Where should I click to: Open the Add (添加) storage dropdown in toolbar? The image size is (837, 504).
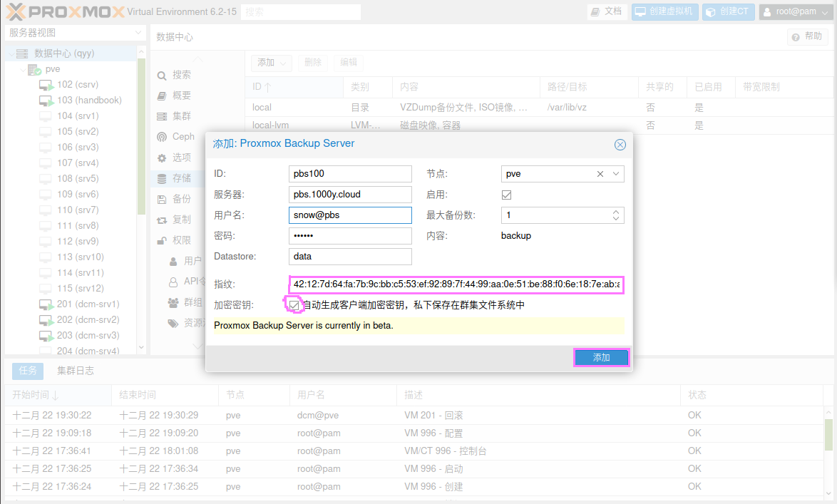point(271,63)
